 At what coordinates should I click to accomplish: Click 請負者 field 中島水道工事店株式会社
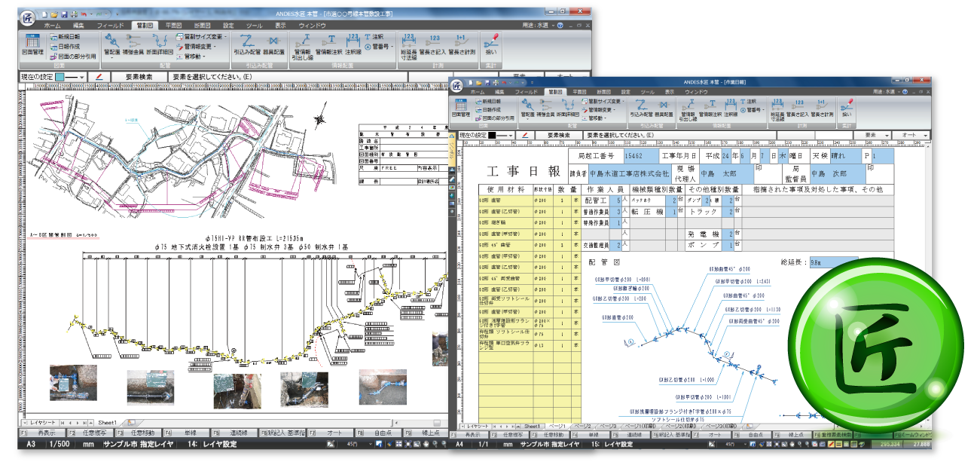point(631,173)
